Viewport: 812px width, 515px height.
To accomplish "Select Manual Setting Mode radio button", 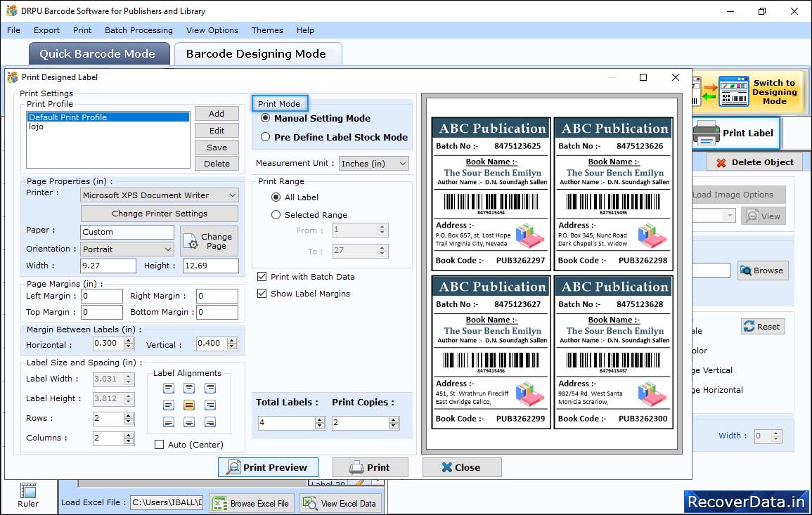I will point(266,118).
